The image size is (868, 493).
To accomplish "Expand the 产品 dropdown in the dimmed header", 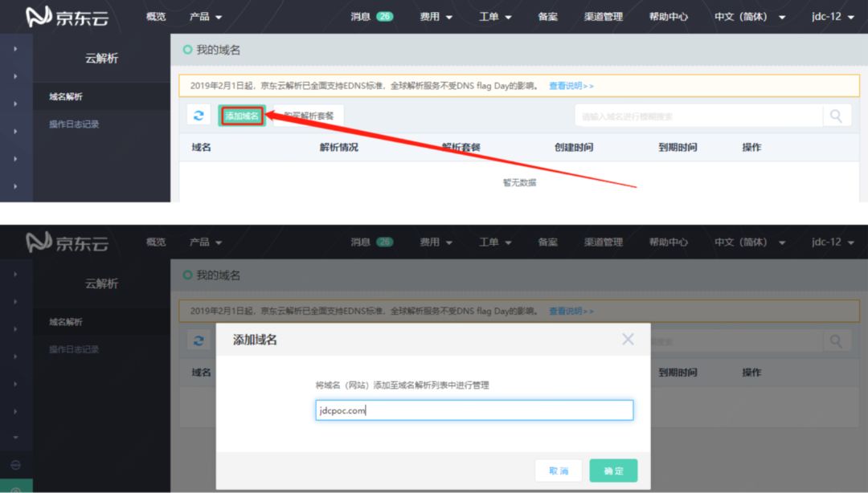I will point(206,242).
